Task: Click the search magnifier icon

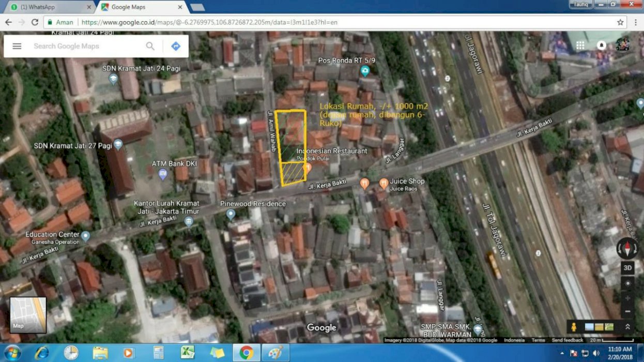Action: click(150, 46)
